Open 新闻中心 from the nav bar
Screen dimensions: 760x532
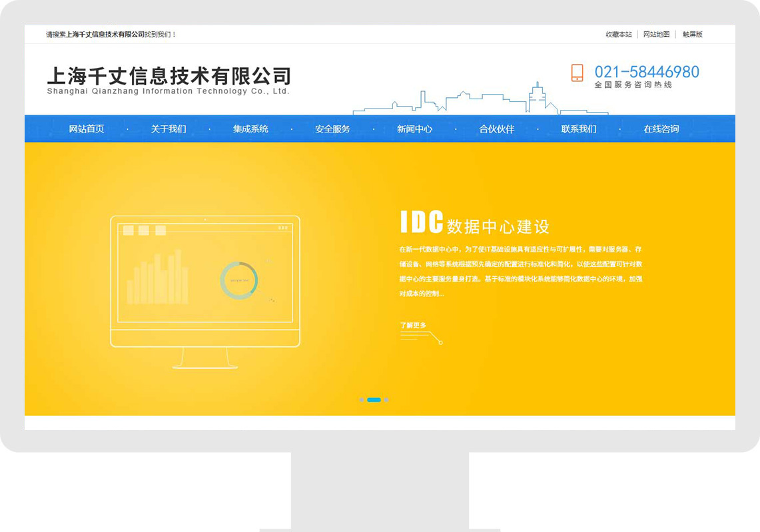point(414,129)
